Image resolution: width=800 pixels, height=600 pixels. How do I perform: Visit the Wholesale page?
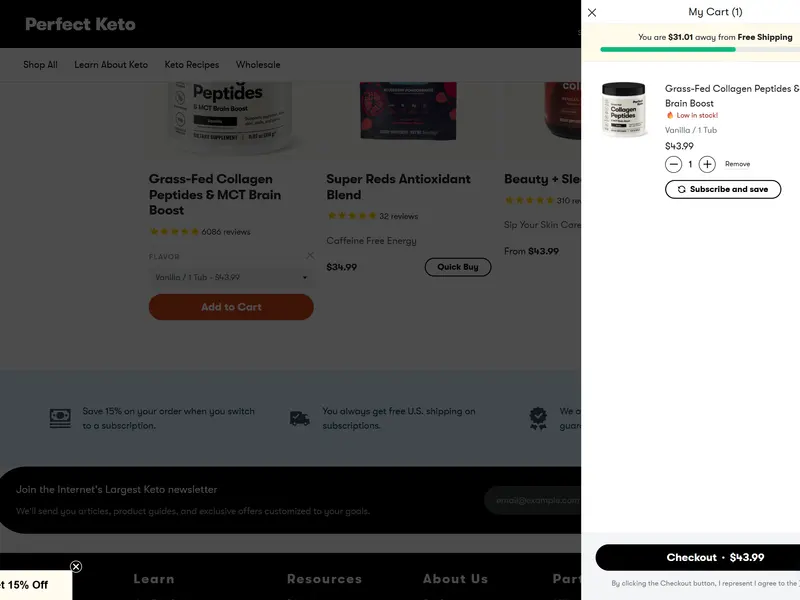click(x=258, y=65)
